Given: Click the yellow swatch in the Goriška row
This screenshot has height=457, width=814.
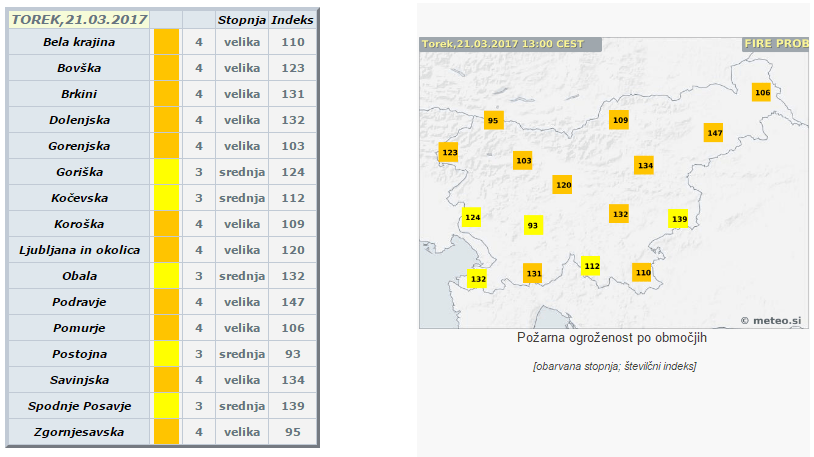Looking at the screenshot, I should click(166, 172).
